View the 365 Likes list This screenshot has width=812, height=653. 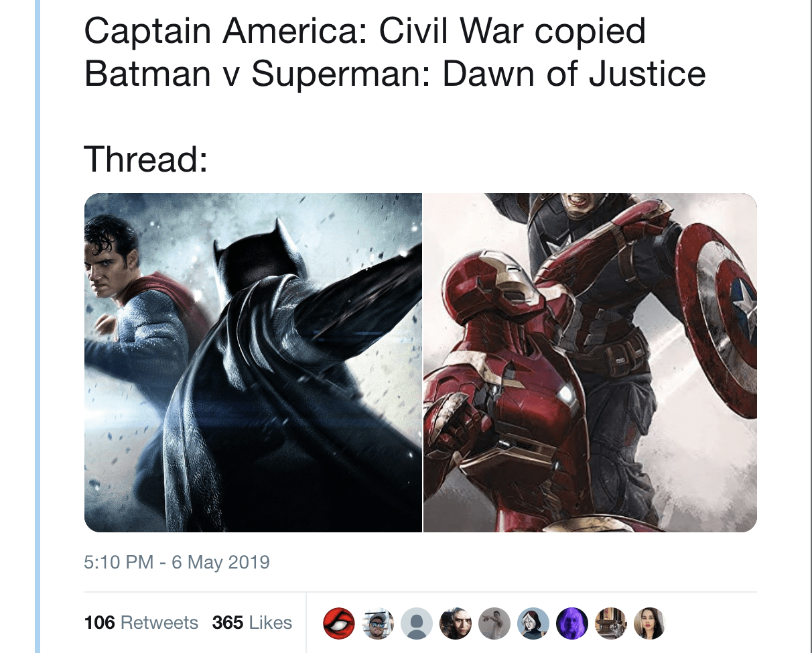coord(252,623)
